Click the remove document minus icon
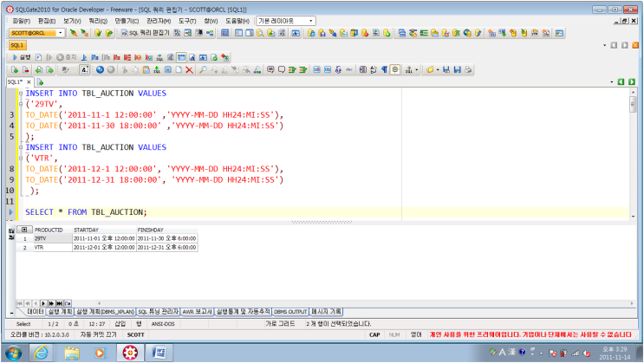 click(x=25, y=70)
